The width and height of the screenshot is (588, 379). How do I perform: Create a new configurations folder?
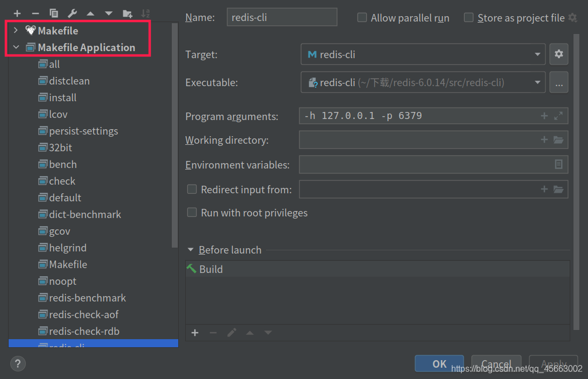tap(127, 13)
